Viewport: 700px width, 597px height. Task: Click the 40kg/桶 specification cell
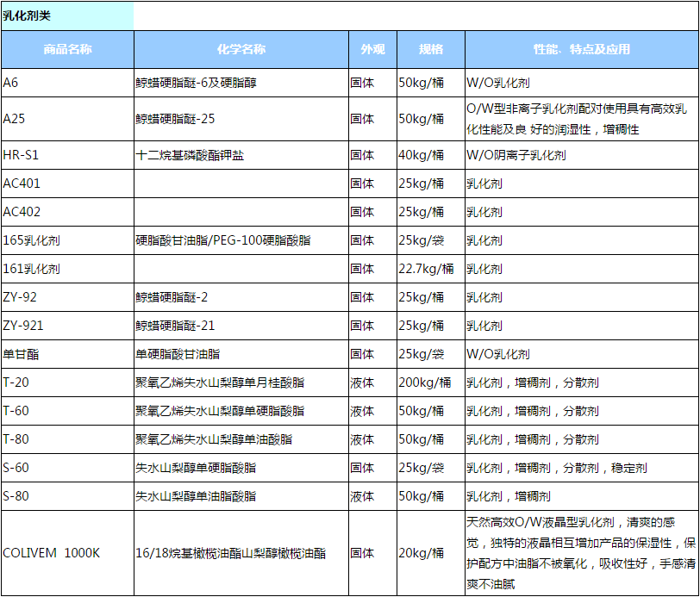(431, 155)
